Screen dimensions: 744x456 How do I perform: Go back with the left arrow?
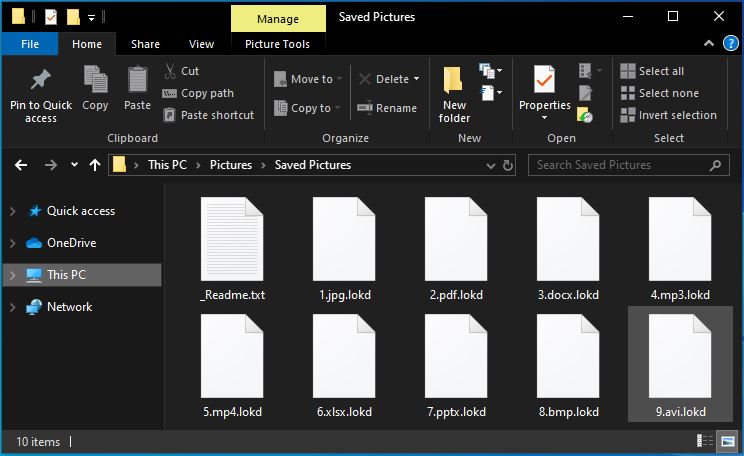(x=21, y=165)
